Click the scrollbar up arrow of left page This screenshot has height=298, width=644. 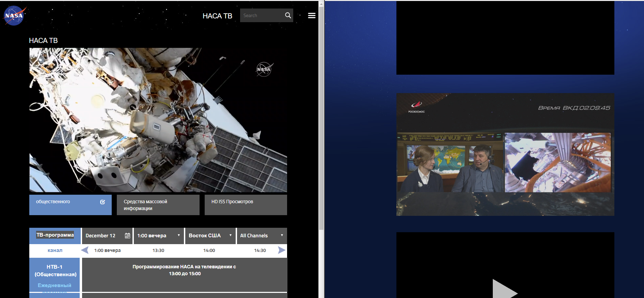pyautogui.click(x=321, y=4)
